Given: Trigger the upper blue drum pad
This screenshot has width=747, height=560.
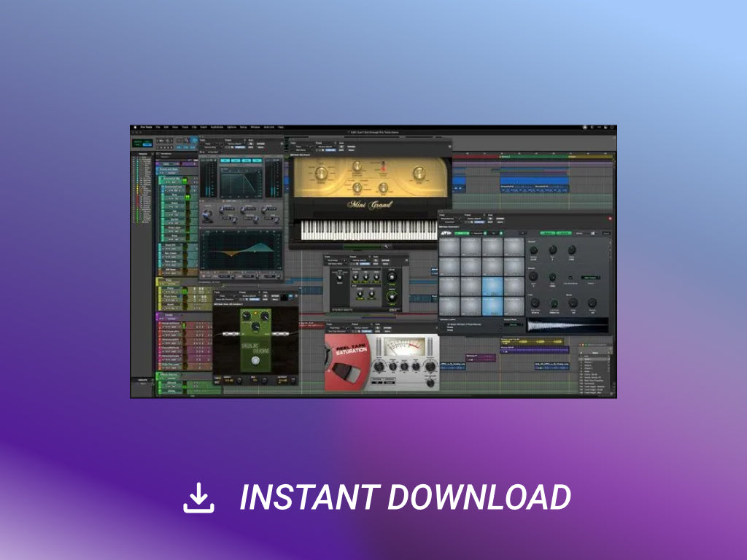Looking at the screenshot, I should click(492, 287).
